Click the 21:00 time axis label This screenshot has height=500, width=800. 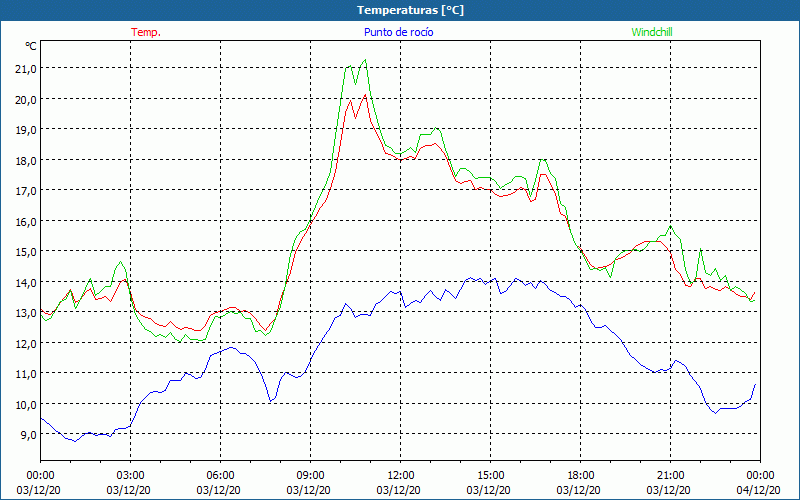pos(670,476)
